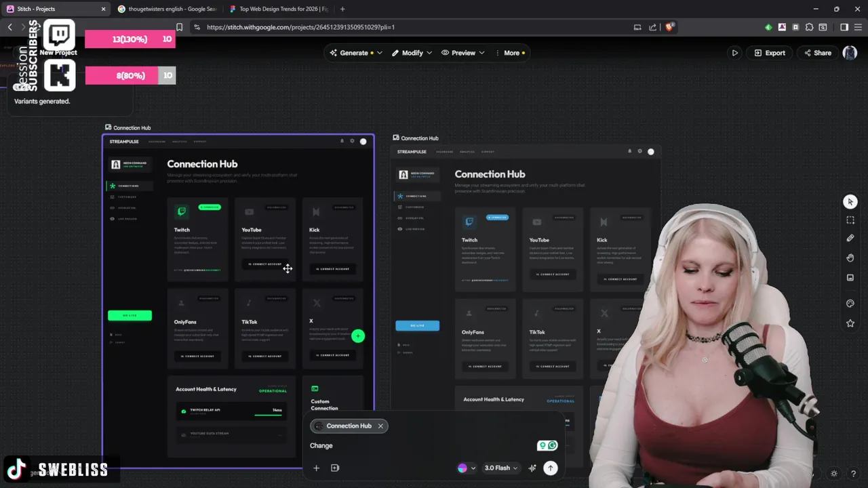Click the add-screen icon beside plus
868x488 pixels.
(335, 468)
